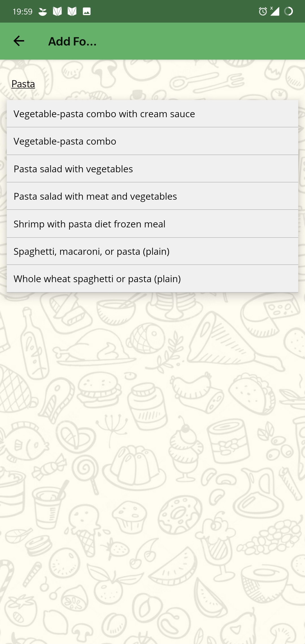305x644 pixels.
Task: Click the sprout notification icon
Action: point(43,12)
